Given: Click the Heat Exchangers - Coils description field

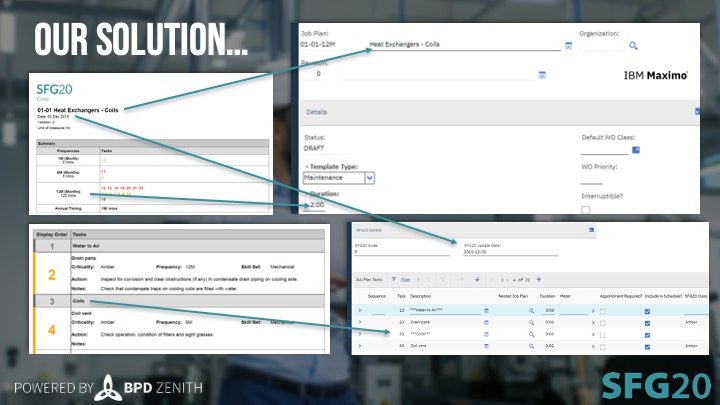Looking at the screenshot, I should (x=465, y=45).
